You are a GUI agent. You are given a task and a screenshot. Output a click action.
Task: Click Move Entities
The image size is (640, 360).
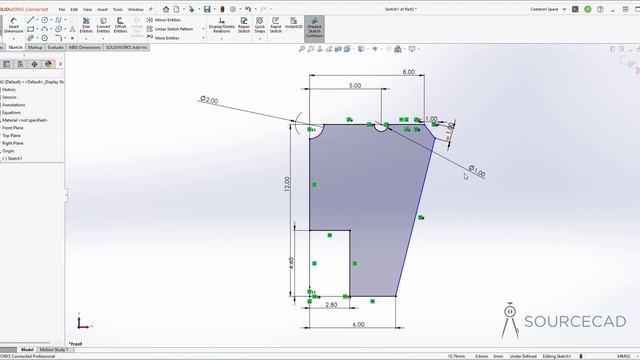coord(163,38)
